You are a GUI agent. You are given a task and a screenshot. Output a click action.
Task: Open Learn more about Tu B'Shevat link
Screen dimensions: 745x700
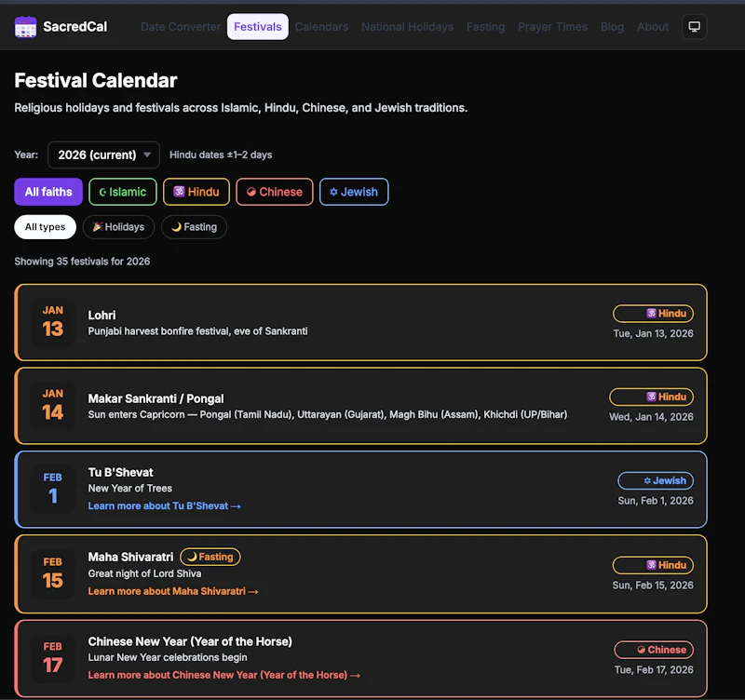click(165, 505)
